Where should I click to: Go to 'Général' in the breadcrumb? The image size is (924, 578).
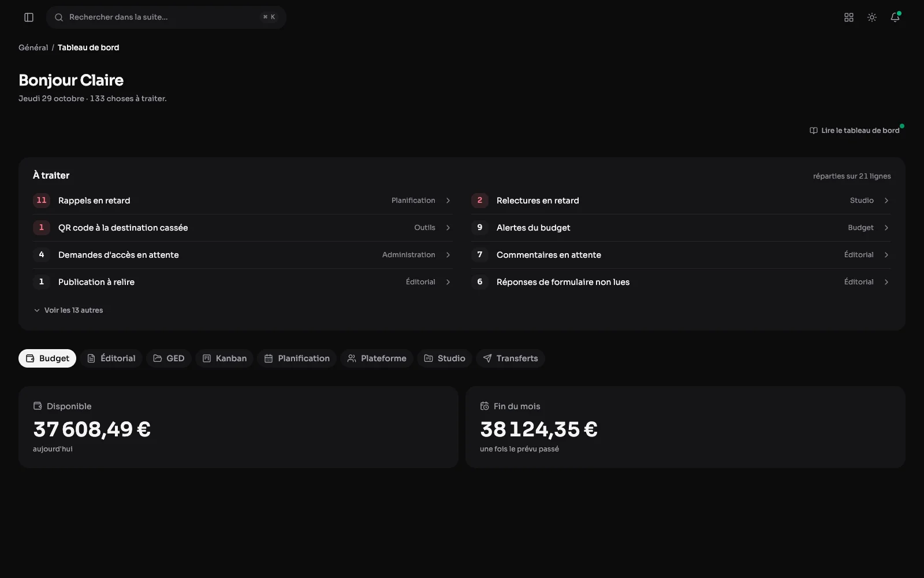[x=33, y=47]
